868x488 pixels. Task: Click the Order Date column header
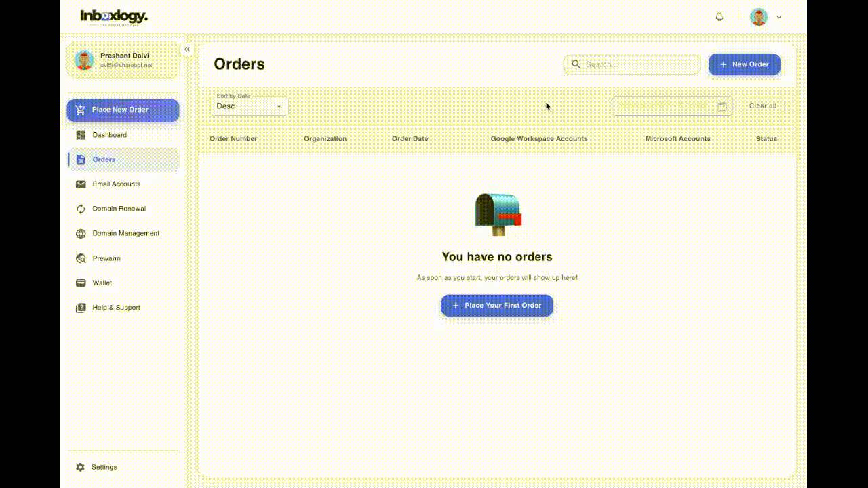click(410, 138)
